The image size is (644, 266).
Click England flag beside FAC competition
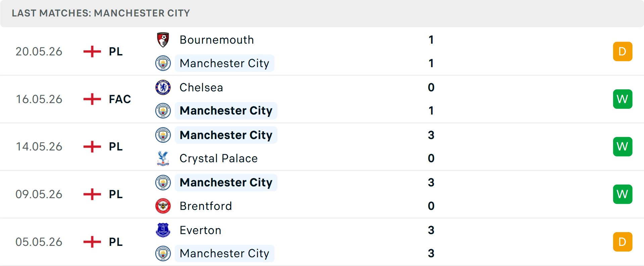tap(92, 99)
